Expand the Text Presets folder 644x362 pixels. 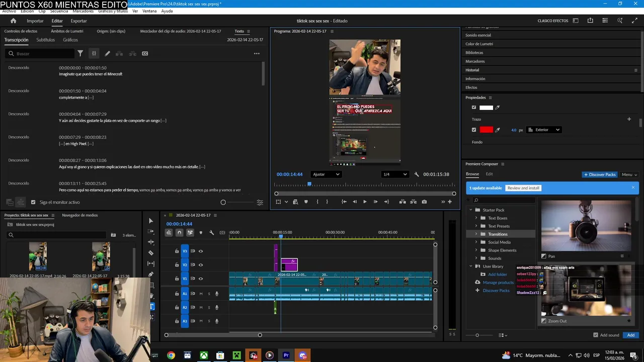(x=476, y=226)
